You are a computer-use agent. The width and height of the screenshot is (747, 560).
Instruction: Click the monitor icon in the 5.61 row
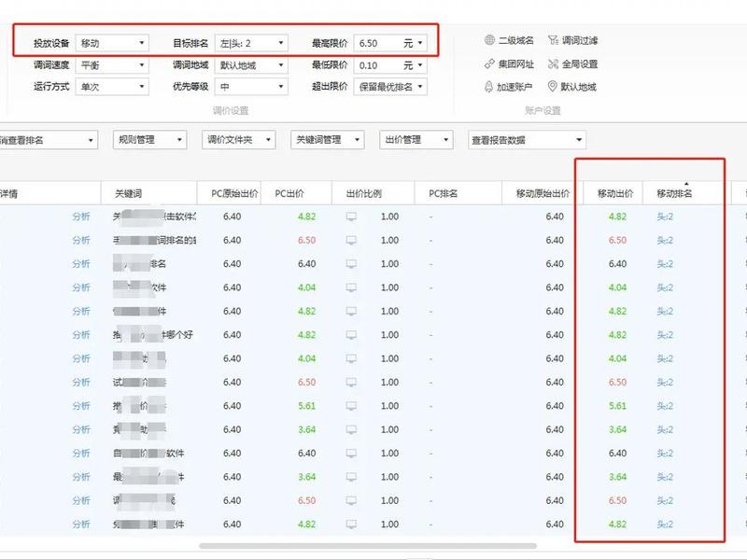tap(351, 406)
